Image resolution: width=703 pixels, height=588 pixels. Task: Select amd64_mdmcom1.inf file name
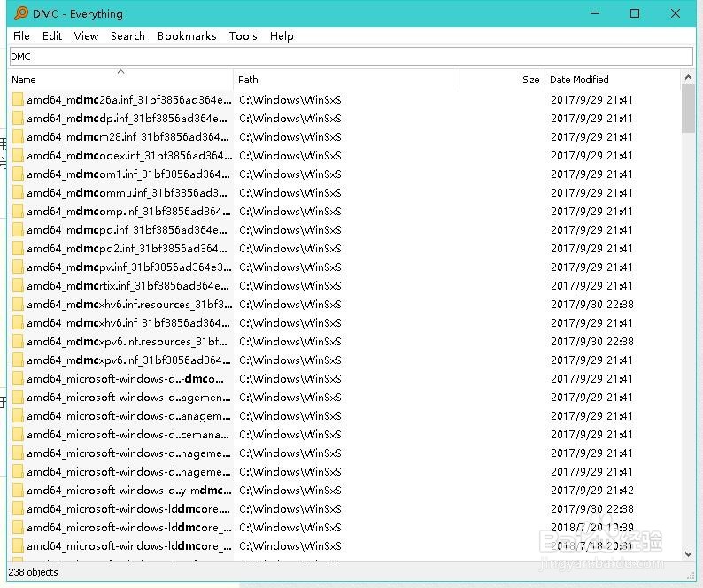coord(128,174)
